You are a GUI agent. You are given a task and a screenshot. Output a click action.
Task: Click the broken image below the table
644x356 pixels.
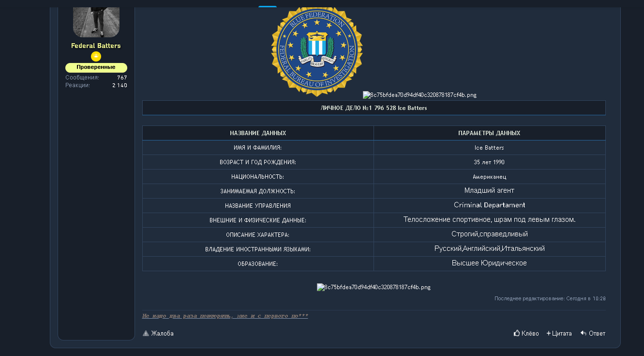pos(374,288)
